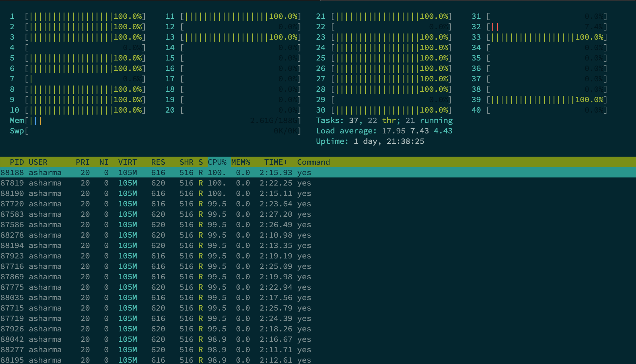Click the CPU 33 usage bar

click(x=539, y=37)
